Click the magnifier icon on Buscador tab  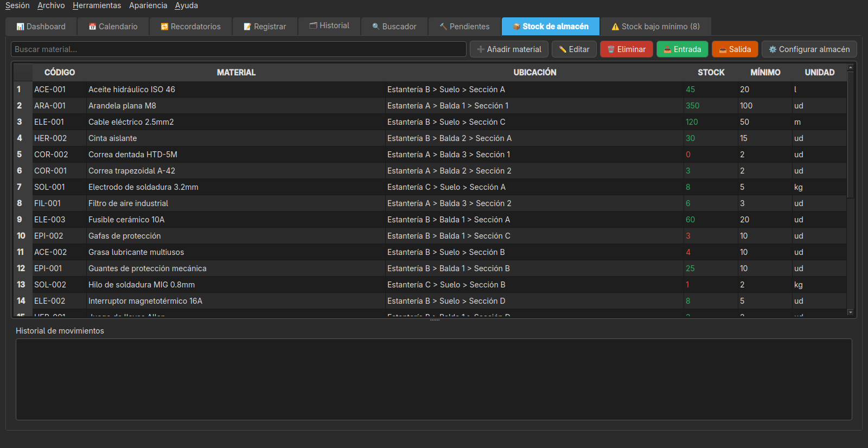point(376,27)
